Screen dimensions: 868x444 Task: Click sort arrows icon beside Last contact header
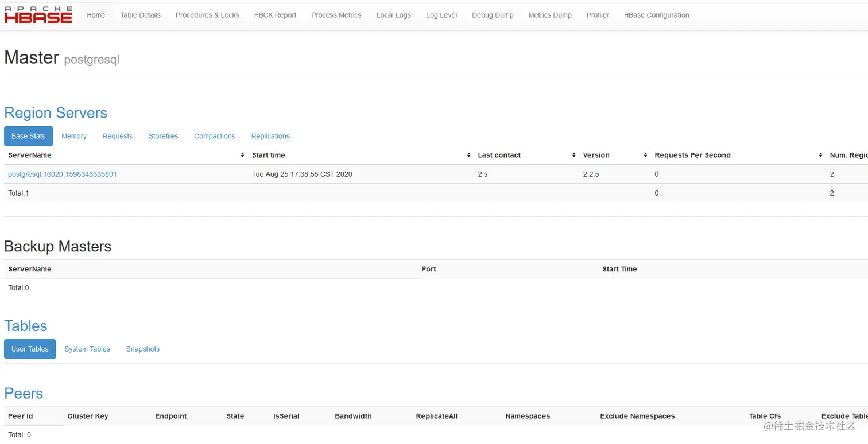coord(574,155)
